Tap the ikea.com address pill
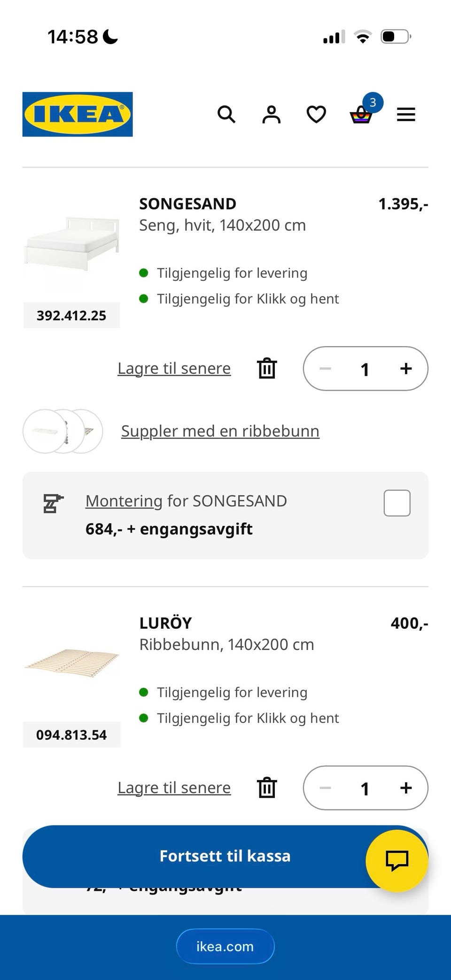Viewport: 451px width, 980px height. 225,946
